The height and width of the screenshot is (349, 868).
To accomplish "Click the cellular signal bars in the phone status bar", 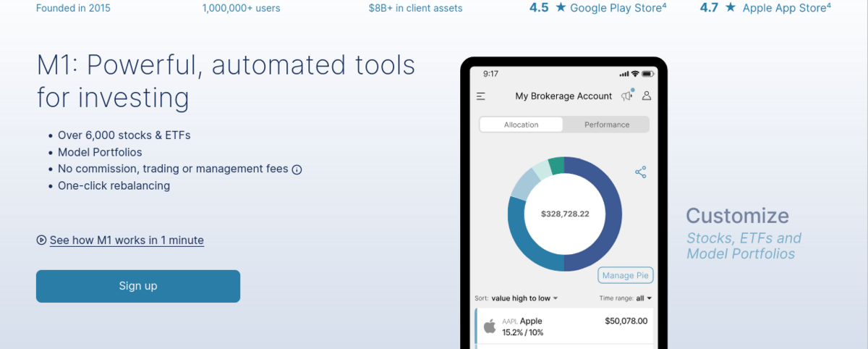I will click(x=624, y=74).
